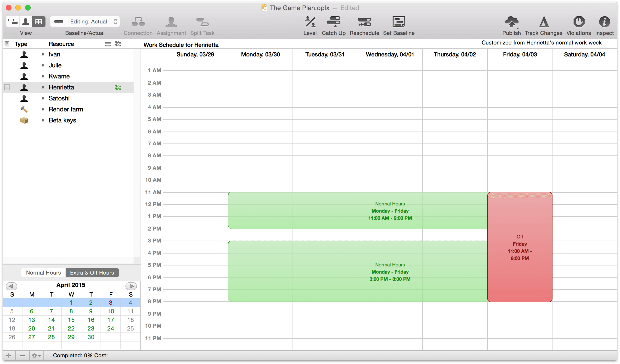Switch to Extra & Off Hours tab
This screenshot has height=364, width=620.
tap(91, 273)
